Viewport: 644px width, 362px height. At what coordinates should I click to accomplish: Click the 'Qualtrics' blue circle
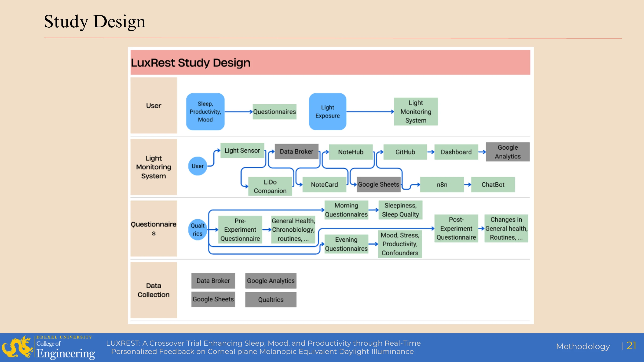[x=197, y=230]
